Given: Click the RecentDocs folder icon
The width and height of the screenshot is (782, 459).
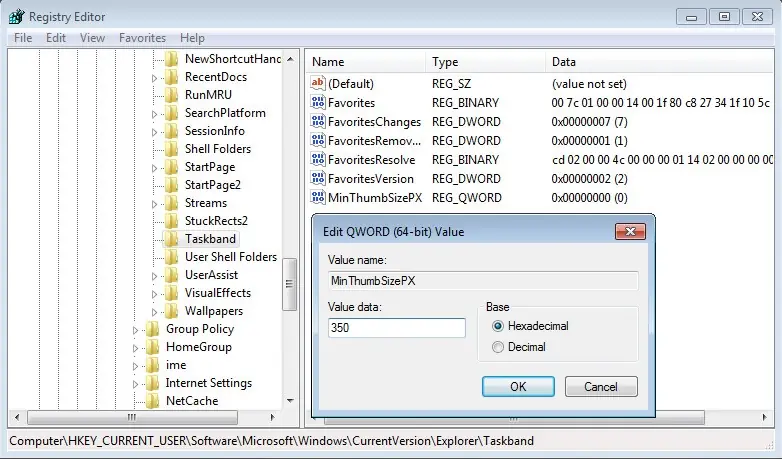Looking at the screenshot, I should (172, 77).
